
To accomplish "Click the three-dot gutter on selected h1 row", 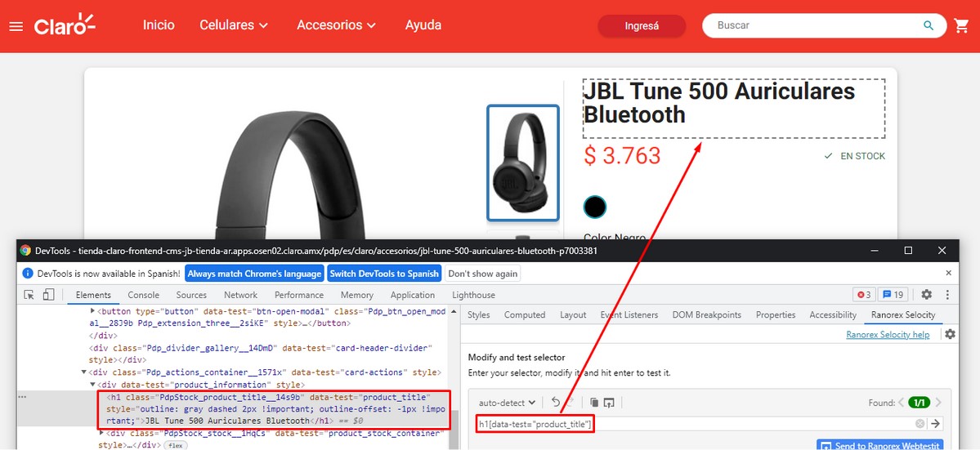I will coord(23,397).
